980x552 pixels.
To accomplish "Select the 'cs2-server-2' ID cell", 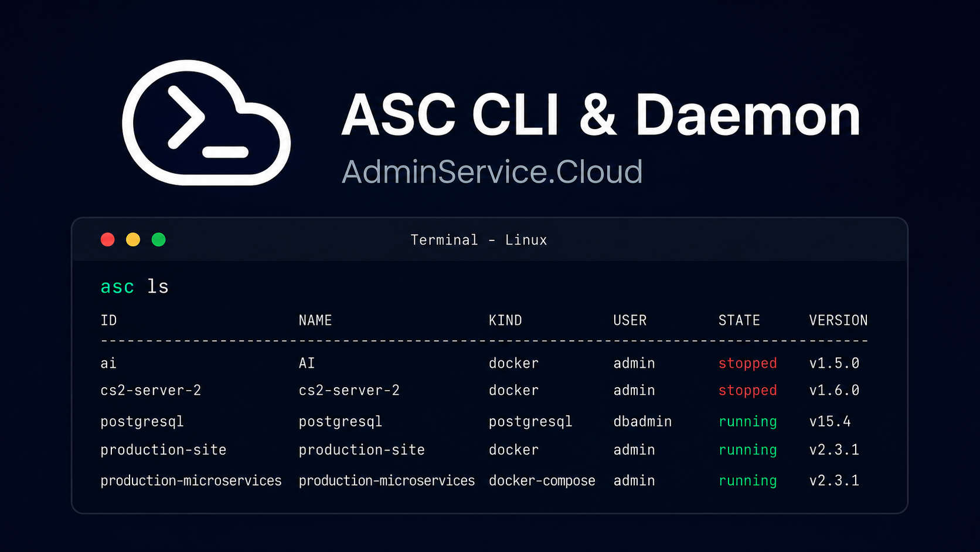I will tap(151, 390).
